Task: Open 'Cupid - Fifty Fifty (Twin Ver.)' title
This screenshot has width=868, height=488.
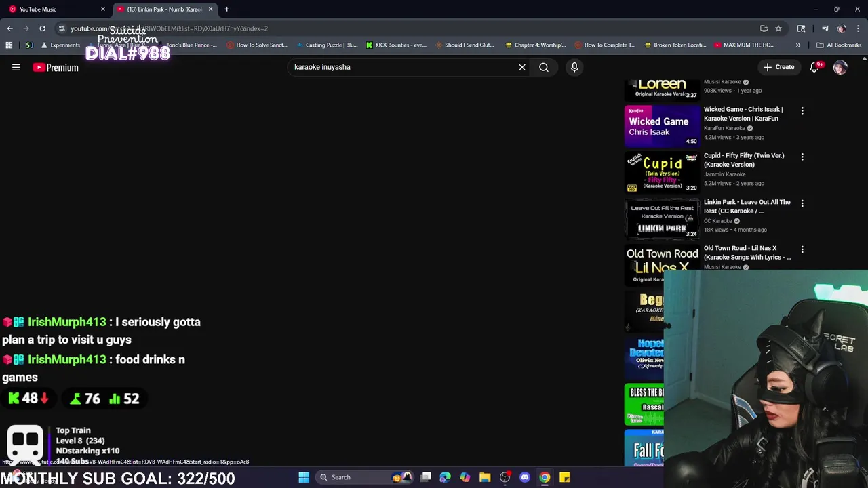Action: click(x=744, y=160)
